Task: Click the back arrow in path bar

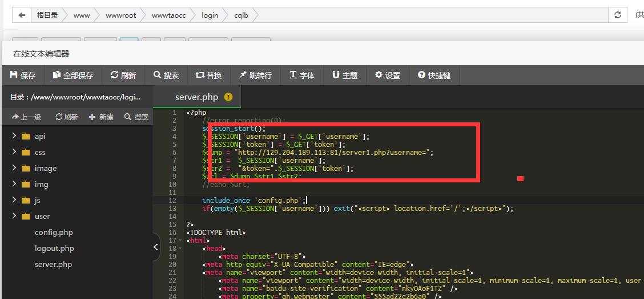Action: click(22, 15)
